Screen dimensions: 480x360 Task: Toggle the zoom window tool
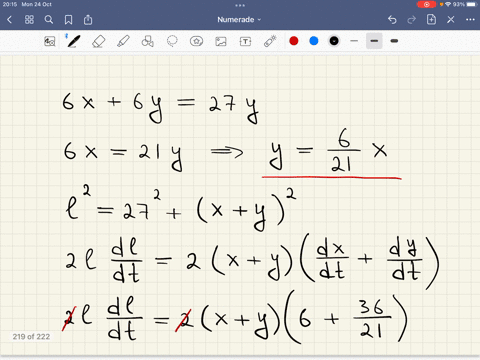point(50,41)
